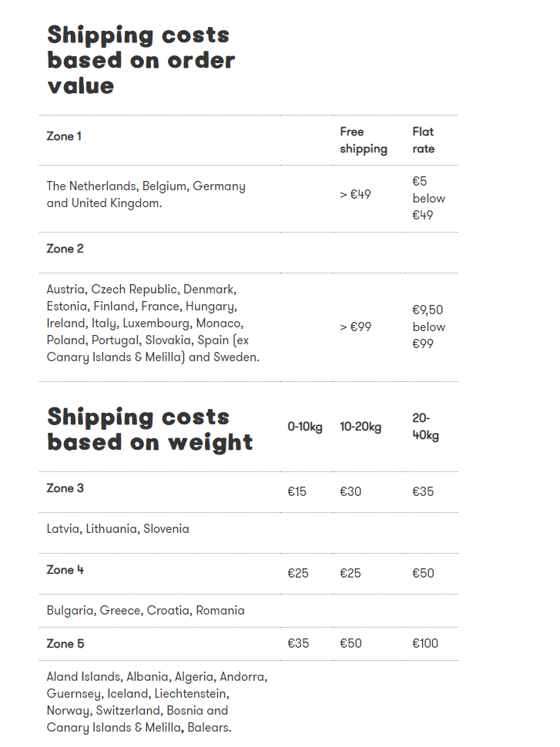Click the 10-20kg column header
Viewport: 560px width, 747px height.
tap(360, 427)
